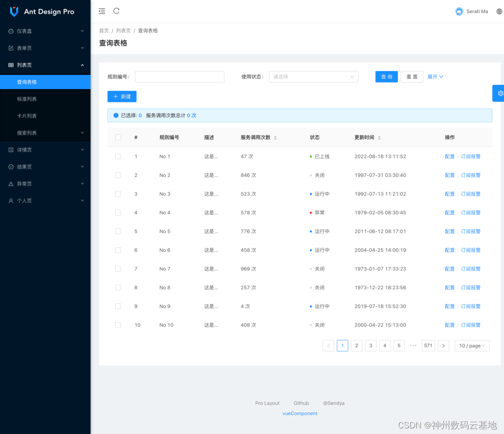
Task: Expand the 详情页 menu chevron
Action: (82, 150)
